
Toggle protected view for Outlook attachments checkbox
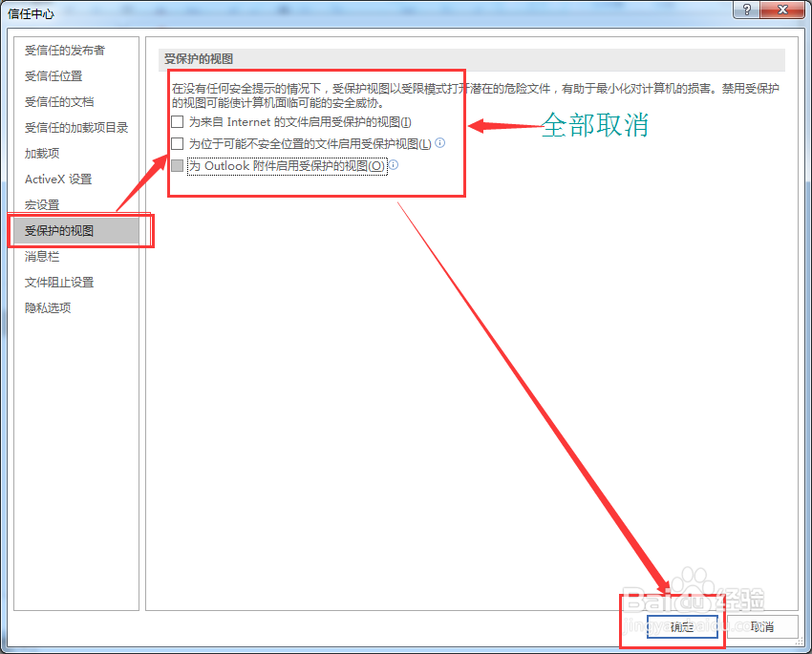[x=177, y=165]
